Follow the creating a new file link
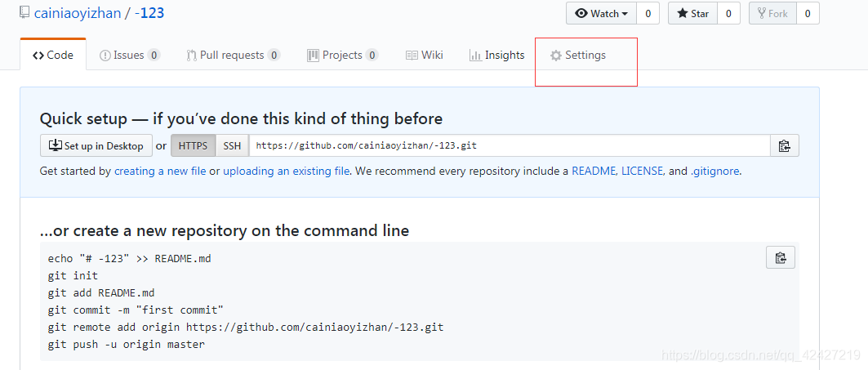The image size is (868, 370). (160, 172)
